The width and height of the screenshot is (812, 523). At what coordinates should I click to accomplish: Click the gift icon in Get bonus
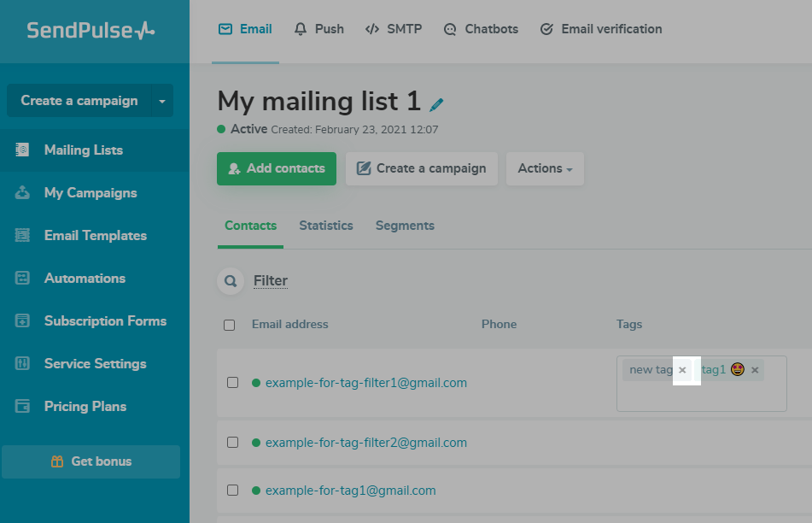coord(57,461)
